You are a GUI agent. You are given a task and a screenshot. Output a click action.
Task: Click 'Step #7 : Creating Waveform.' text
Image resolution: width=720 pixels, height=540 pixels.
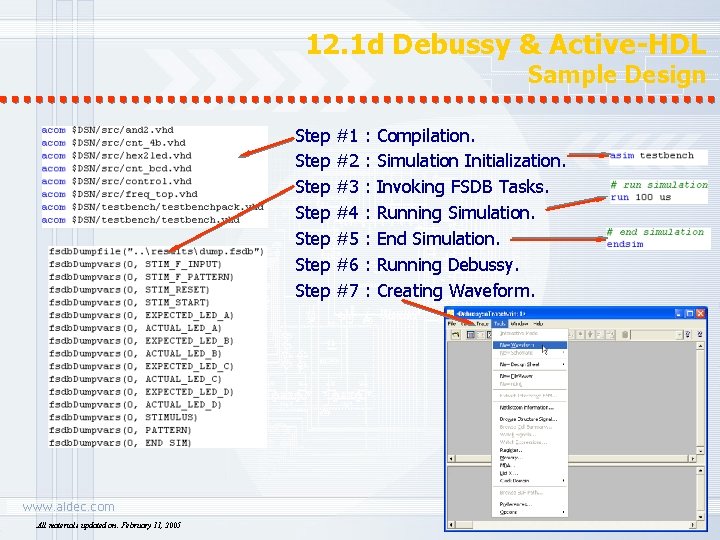point(415,291)
